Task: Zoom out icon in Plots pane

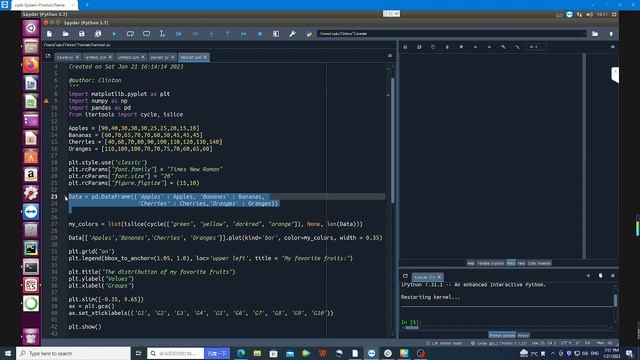Action: click(x=517, y=47)
